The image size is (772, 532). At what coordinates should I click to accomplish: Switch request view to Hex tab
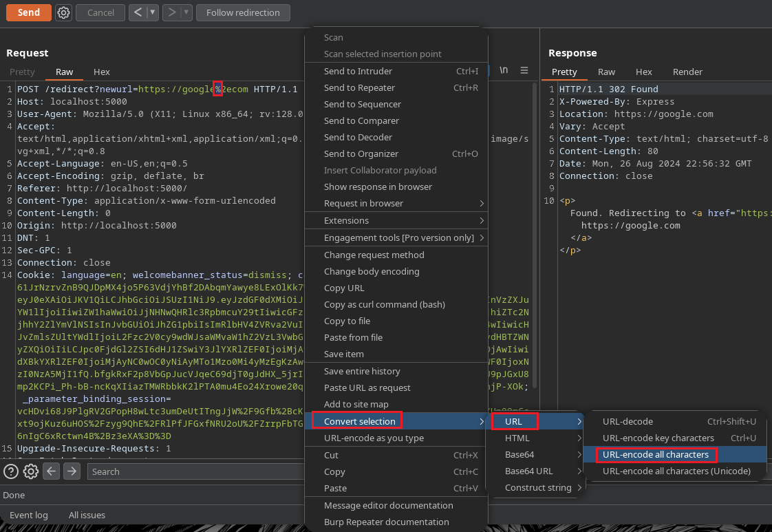[102, 72]
